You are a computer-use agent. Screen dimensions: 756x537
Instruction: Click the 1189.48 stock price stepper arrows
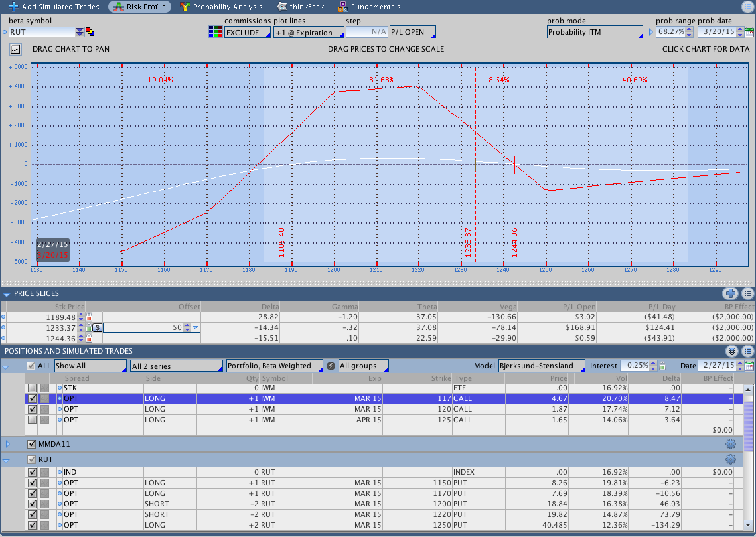[81, 317]
